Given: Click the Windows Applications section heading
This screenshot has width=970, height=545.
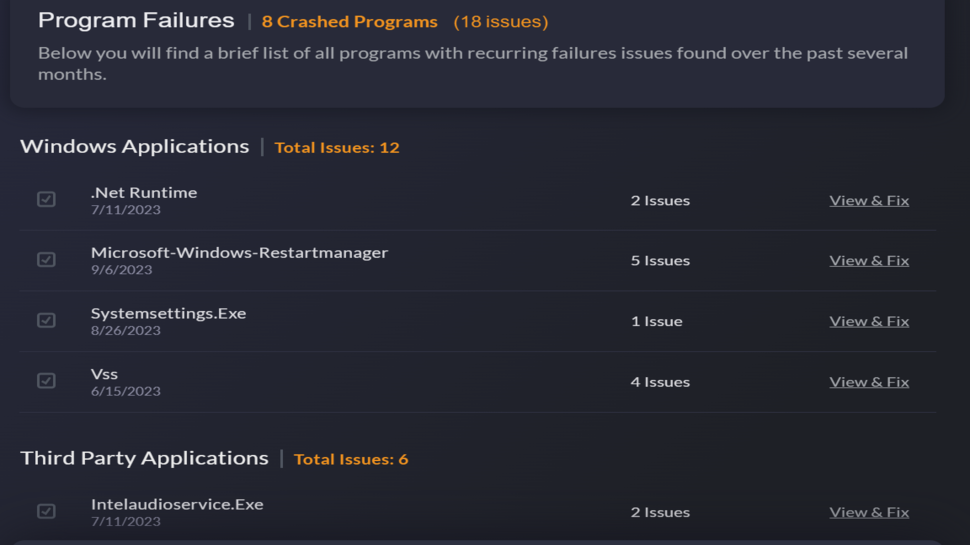Looking at the screenshot, I should coord(134,146).
